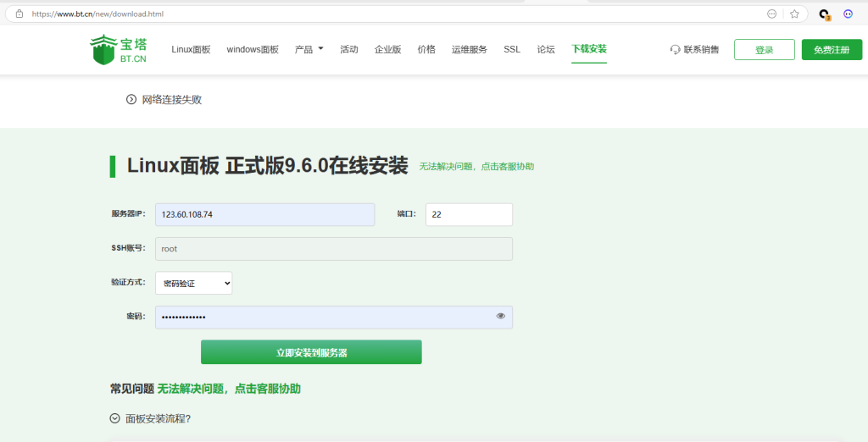Open the 运维服务 nav item
The image size is (868, 442).
tap(470, 49)
